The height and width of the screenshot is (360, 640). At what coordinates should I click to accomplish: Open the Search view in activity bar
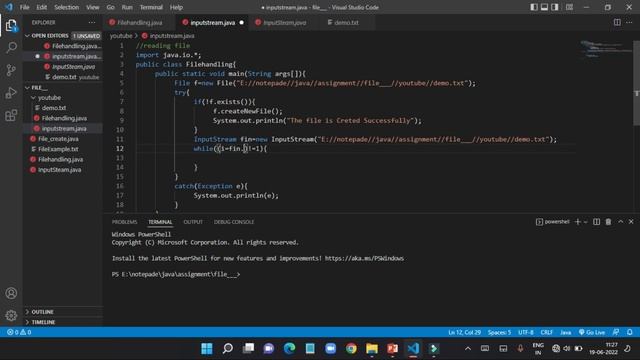click(11, 47)
